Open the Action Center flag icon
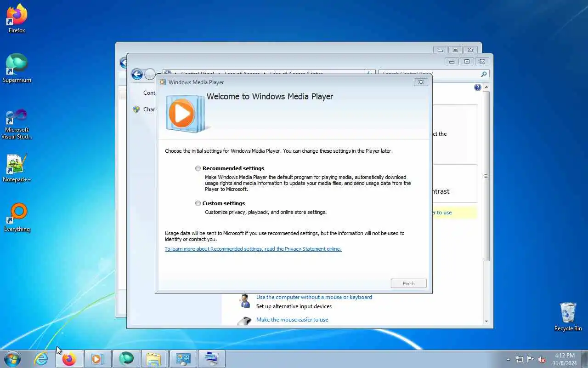This screenshot has height=368, width=588. [x=531, y=359]
